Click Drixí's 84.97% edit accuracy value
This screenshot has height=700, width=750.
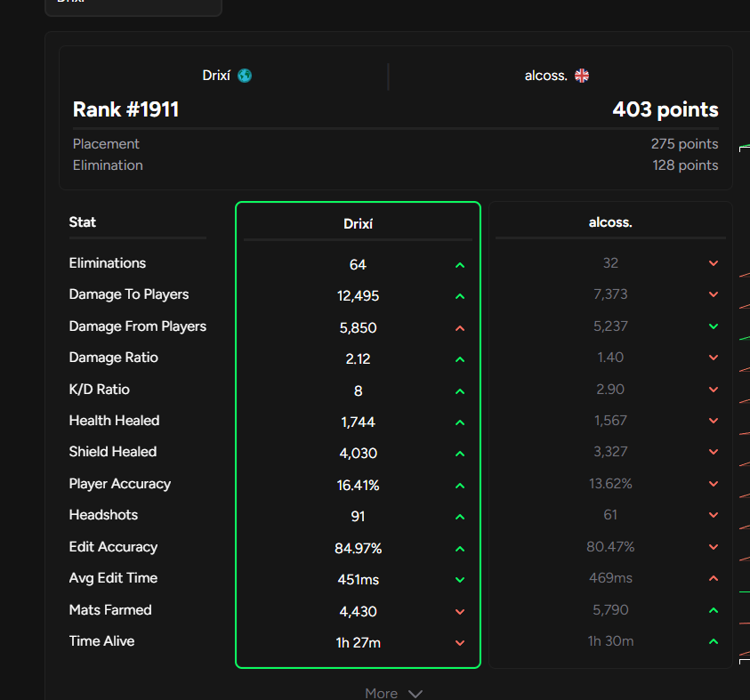pos(358,549)
